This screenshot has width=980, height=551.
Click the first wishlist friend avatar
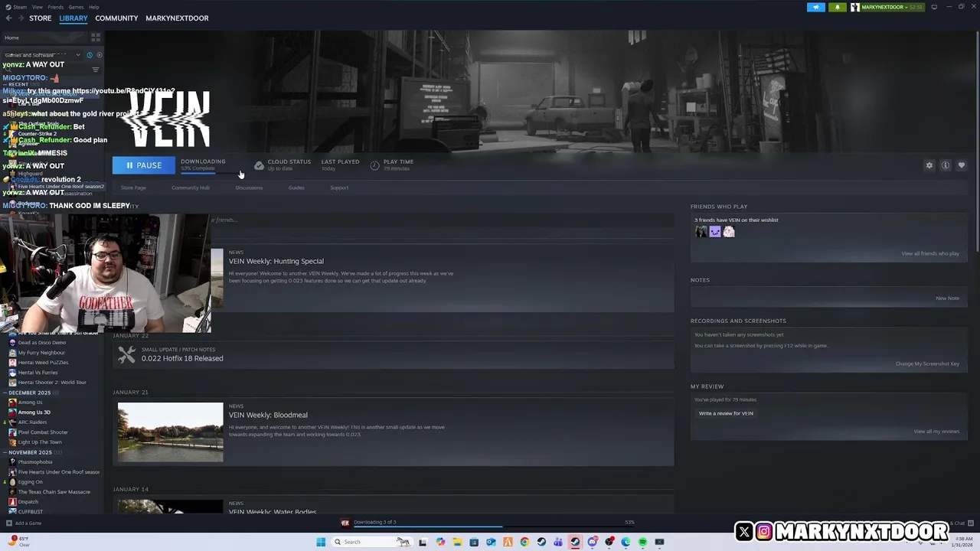(701, 231)
